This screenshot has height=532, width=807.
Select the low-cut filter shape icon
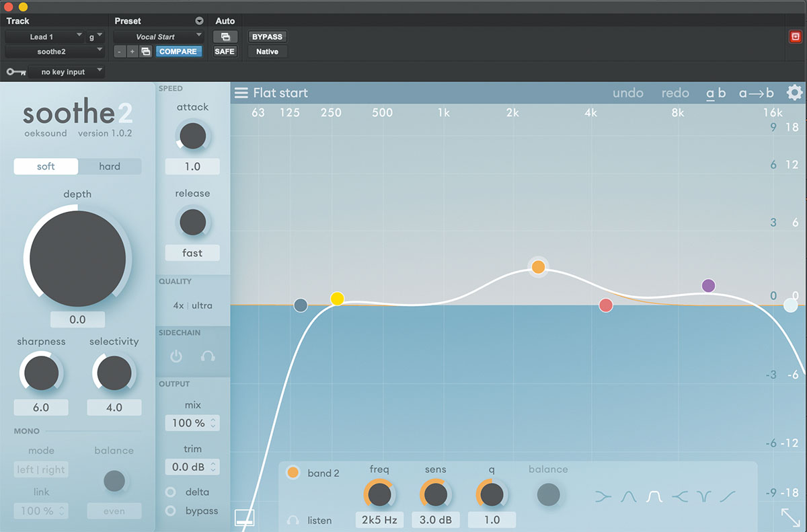click(x=603, y=497)
